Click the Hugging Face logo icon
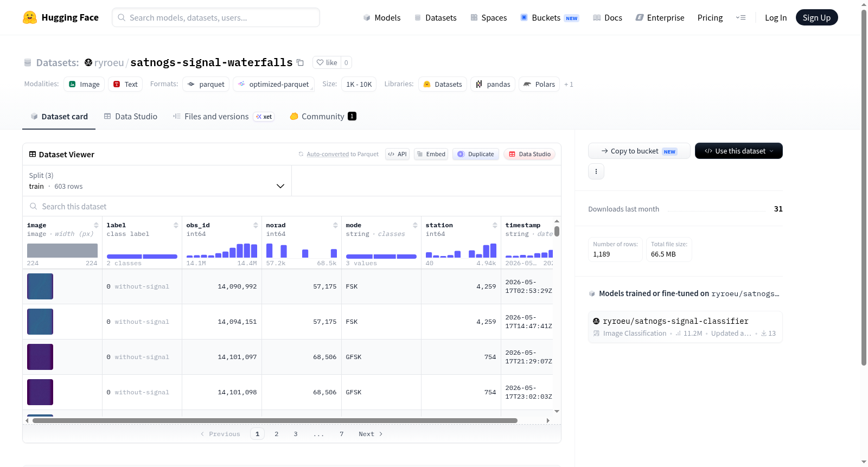Screen dimensions: 868x467 tap(30, 17)
